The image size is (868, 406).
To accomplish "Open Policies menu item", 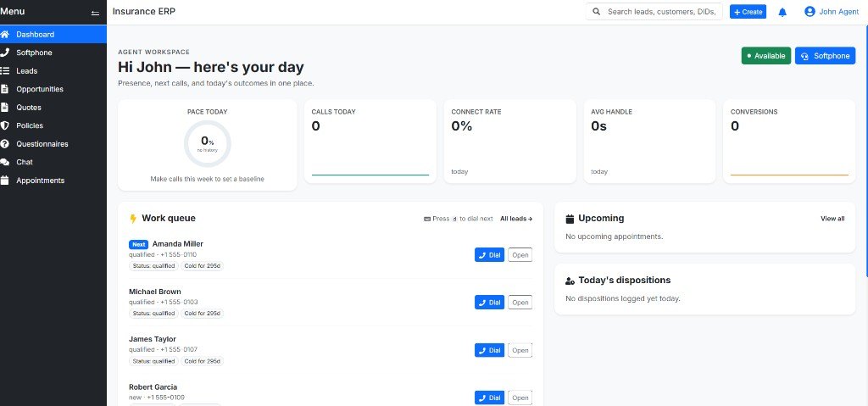I will point(53,125).
